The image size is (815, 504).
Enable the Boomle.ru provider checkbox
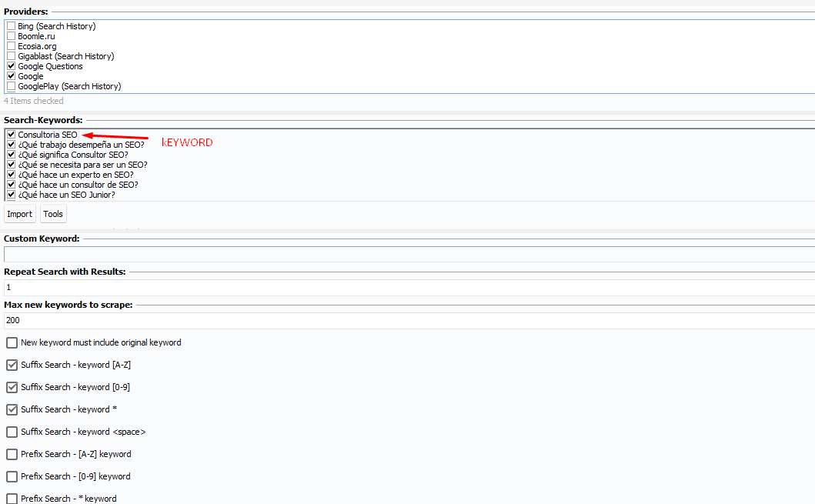click(11, 36)
